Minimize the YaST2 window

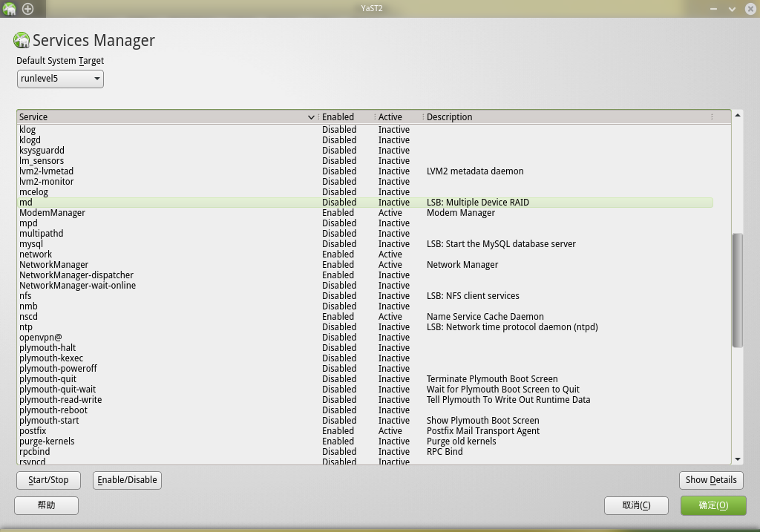click(x=713, y=9)
